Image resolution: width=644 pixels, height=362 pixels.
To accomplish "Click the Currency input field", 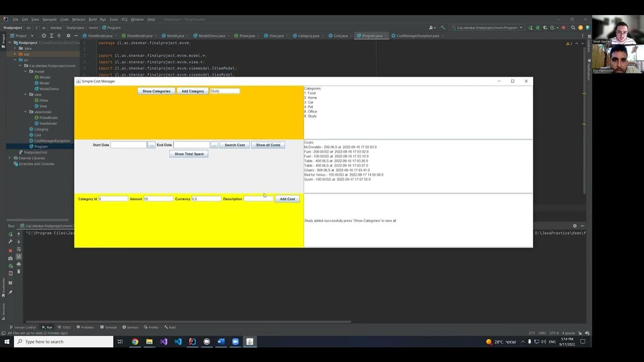I will click(206, 199).
